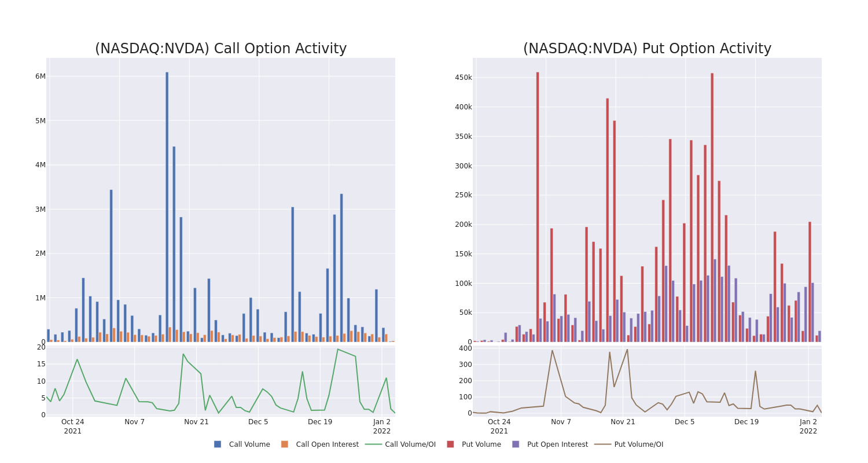Click the 300k y-axis label on put chart

(464, 166)
